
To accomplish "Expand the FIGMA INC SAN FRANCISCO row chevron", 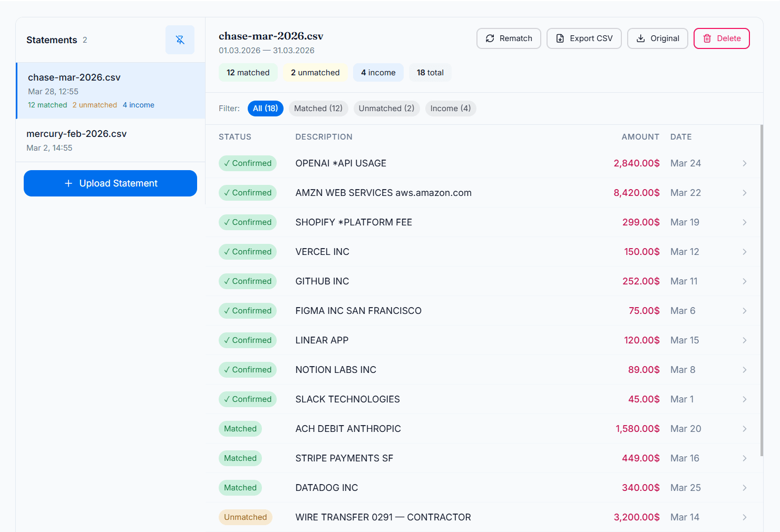I will point(744,311).
